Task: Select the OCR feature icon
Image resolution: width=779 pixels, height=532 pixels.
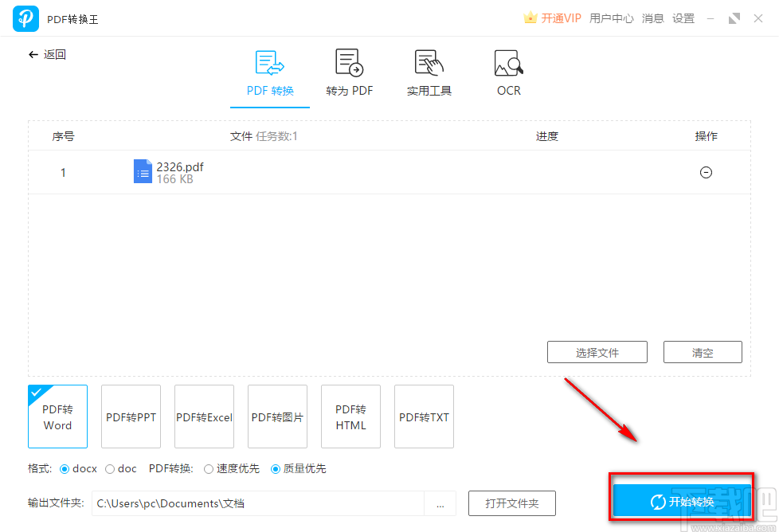Action: (507, 62)
